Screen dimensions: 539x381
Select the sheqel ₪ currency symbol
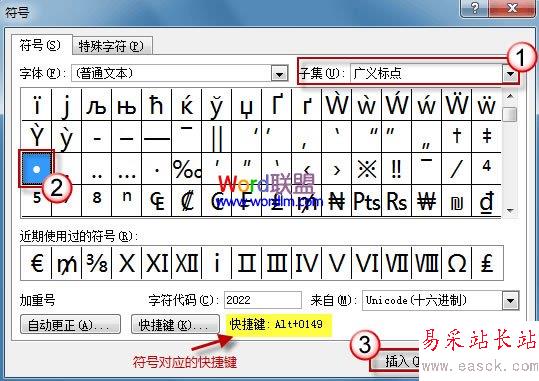tap(456, 201)
